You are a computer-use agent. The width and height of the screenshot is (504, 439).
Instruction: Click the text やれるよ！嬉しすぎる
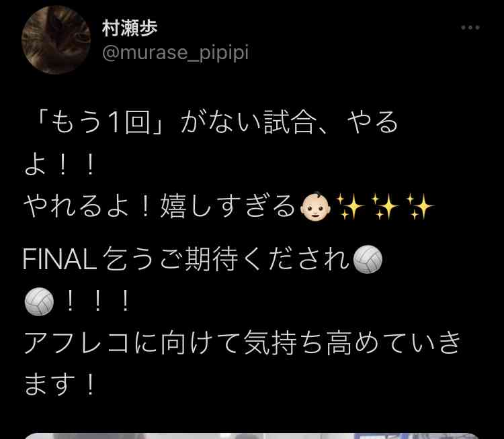pos(159,207)
